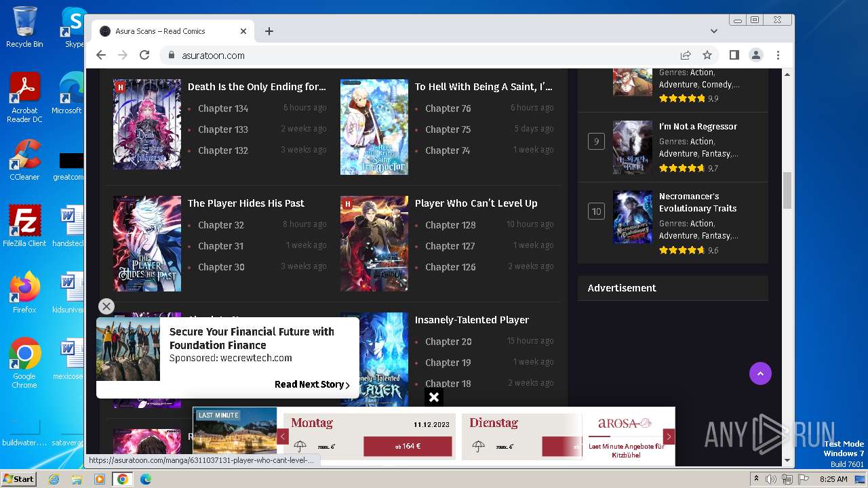Click the To Hell With Being A Saint cover
The height and width of the screenshot is (488, 868).
374,127
